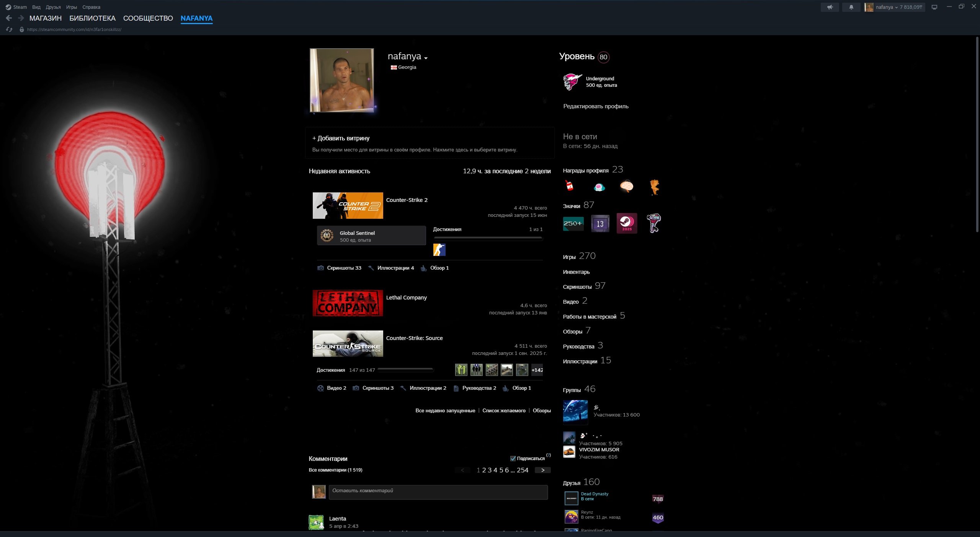Click + Добавить витрину
980x537 pixels.
tap(341, 138)
